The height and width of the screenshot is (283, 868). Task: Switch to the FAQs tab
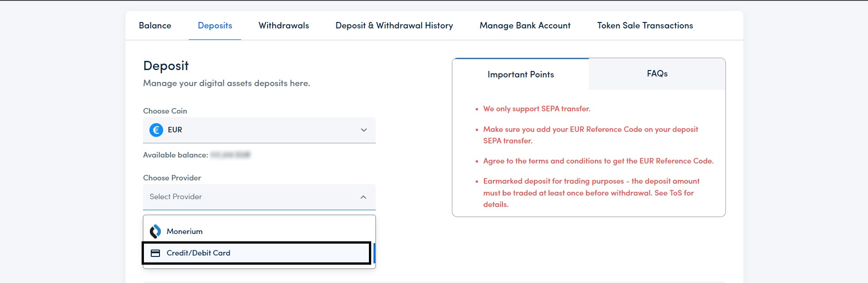pos(656,74)
